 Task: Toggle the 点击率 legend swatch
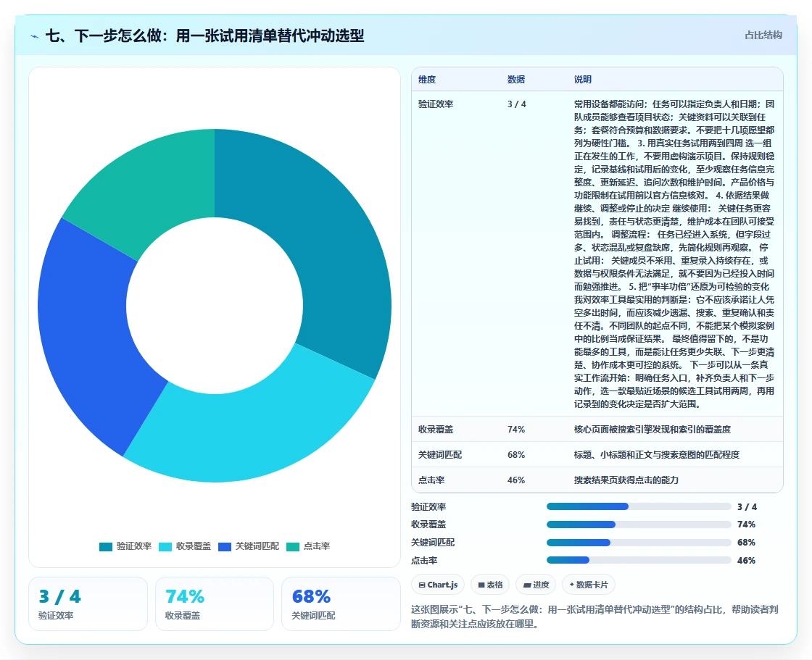tap(293, 547)
